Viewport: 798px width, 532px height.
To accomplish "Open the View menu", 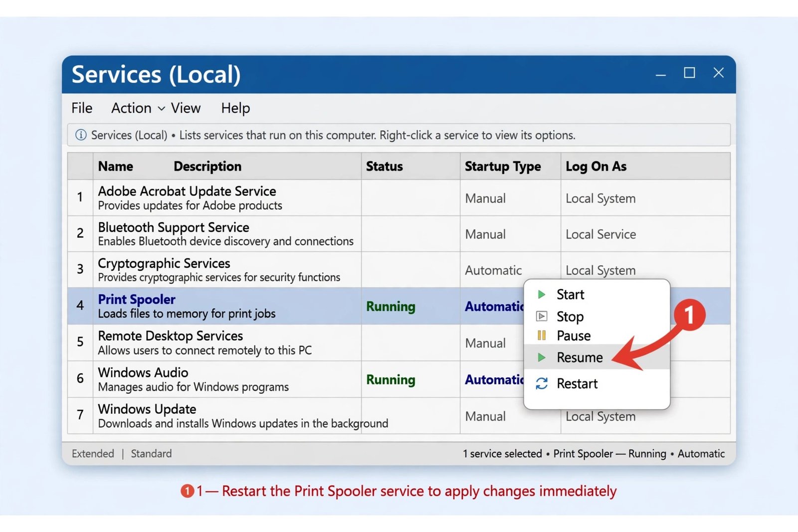I will tap(186, 108).
